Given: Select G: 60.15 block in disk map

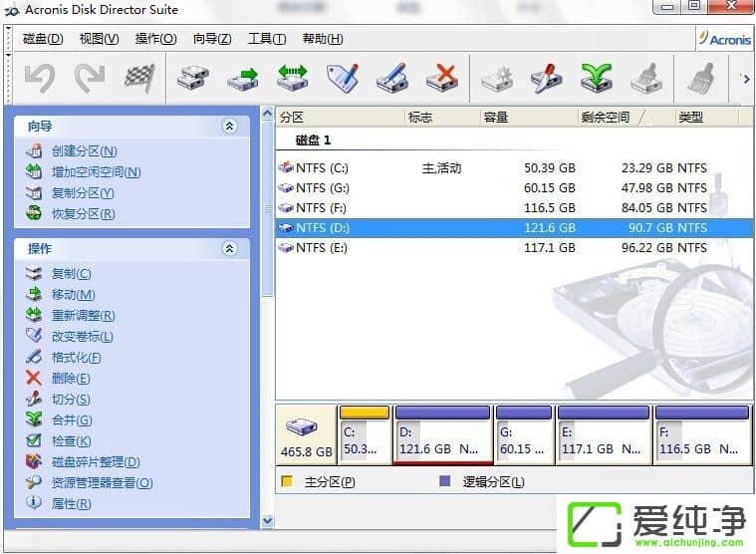Looking at the screenshot, I should pos(524,435).
